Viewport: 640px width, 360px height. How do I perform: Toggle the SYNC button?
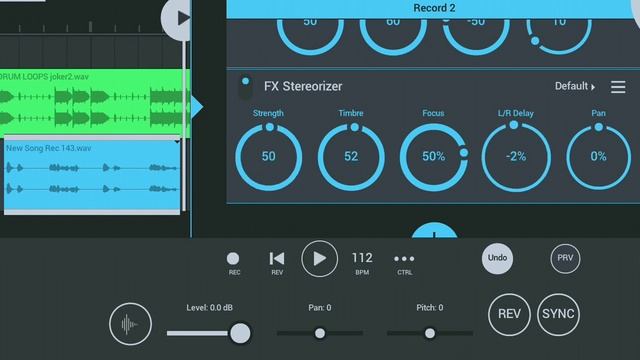[x=558, y=314]
